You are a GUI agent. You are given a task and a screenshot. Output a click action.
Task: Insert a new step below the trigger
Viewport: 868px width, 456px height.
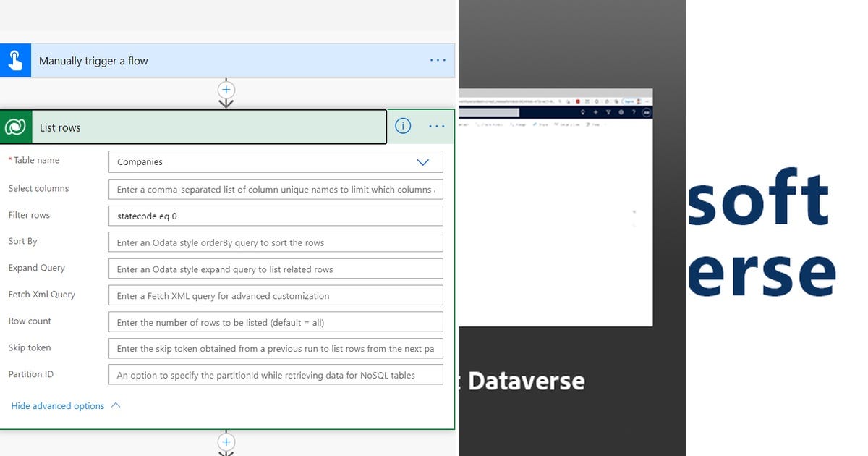tap(226, 90)
